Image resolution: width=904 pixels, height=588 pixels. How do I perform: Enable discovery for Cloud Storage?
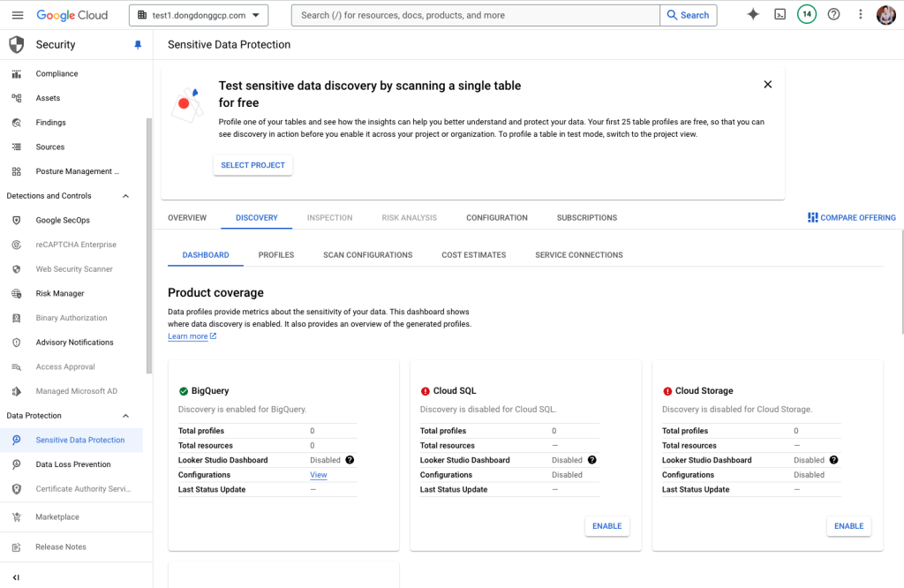coord(849,525)
